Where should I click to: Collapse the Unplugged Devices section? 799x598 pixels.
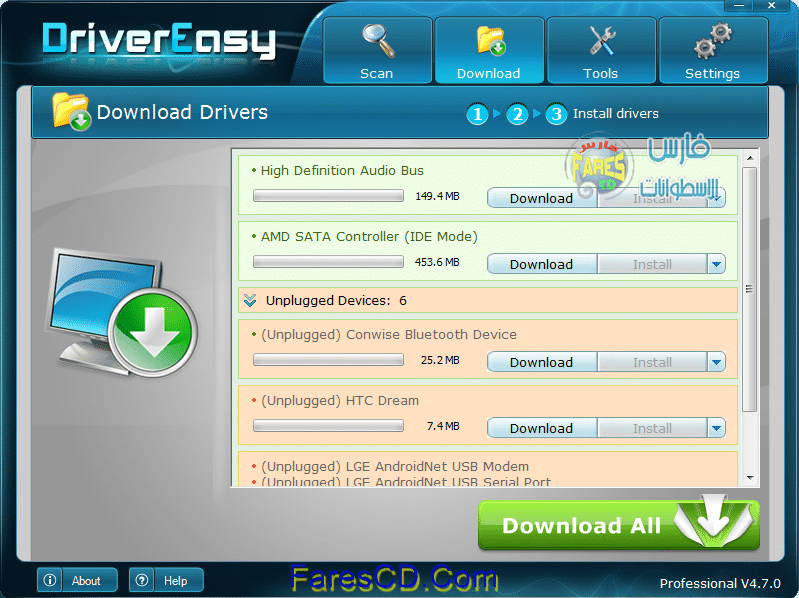click(x=250, y=301)
